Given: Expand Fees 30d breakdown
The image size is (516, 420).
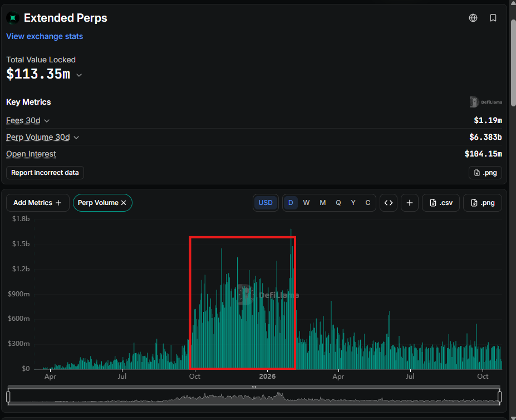Looking at the screenshot, I should [47, 121].
